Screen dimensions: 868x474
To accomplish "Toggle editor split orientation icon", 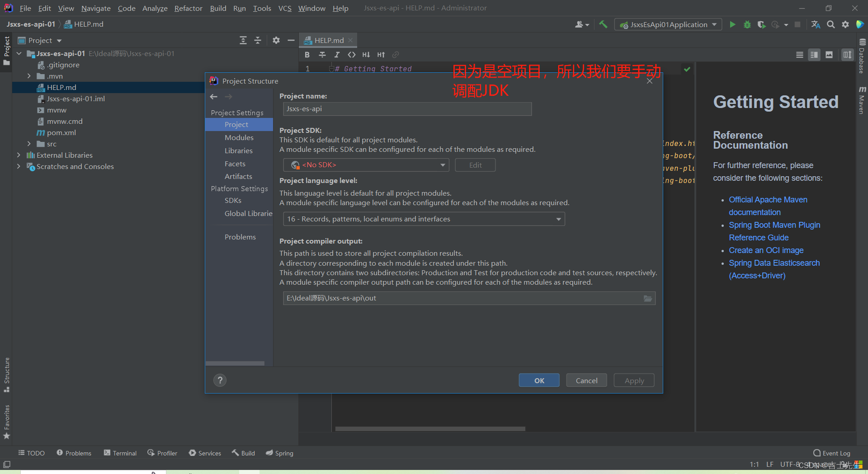I will point(847,55).
